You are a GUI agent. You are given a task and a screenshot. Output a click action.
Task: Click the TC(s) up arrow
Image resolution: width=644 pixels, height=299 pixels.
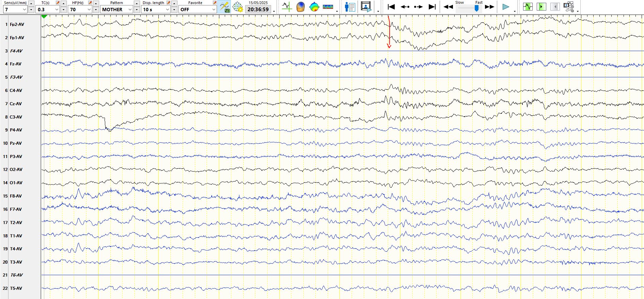[64, 3]
